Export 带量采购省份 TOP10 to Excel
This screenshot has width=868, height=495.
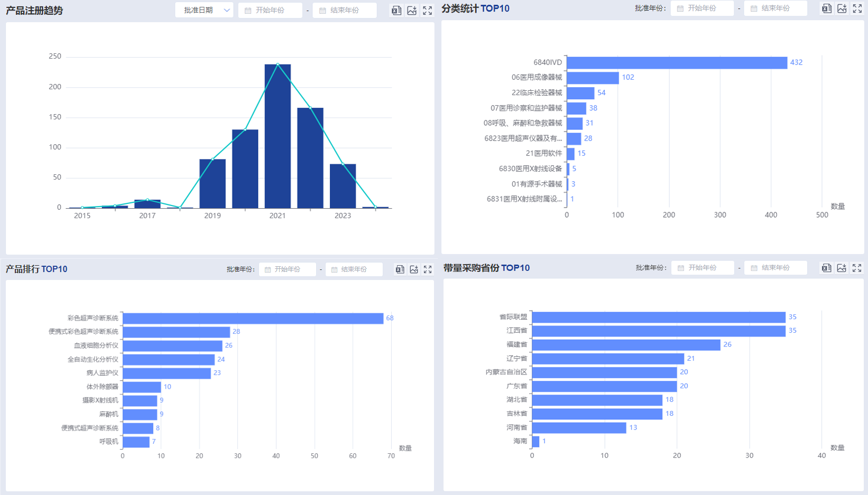click(x=826, y=268)
